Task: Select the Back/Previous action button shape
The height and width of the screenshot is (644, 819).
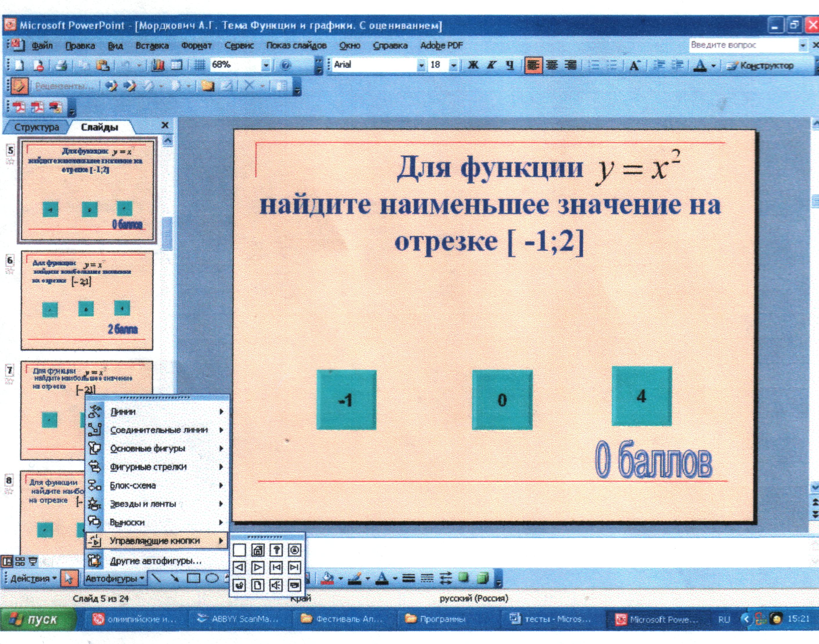Action: coord(240,568)
